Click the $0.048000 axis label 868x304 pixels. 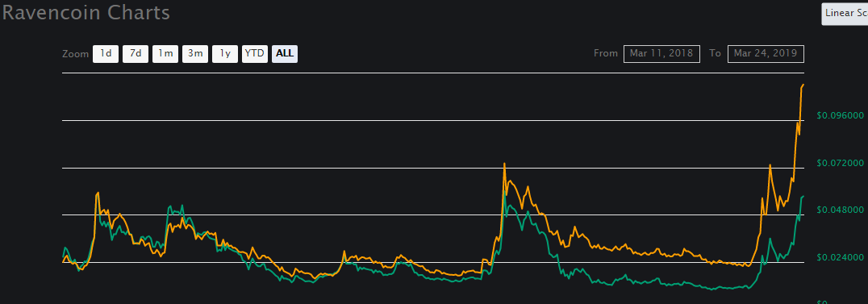click(x=841, y=210)
